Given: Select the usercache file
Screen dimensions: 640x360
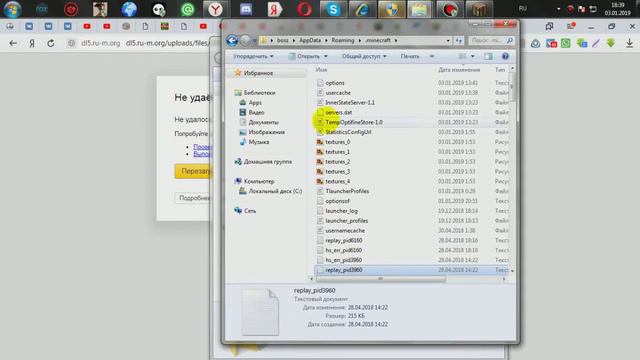Looking at the screenshot, I should click(x=338, y=93).
